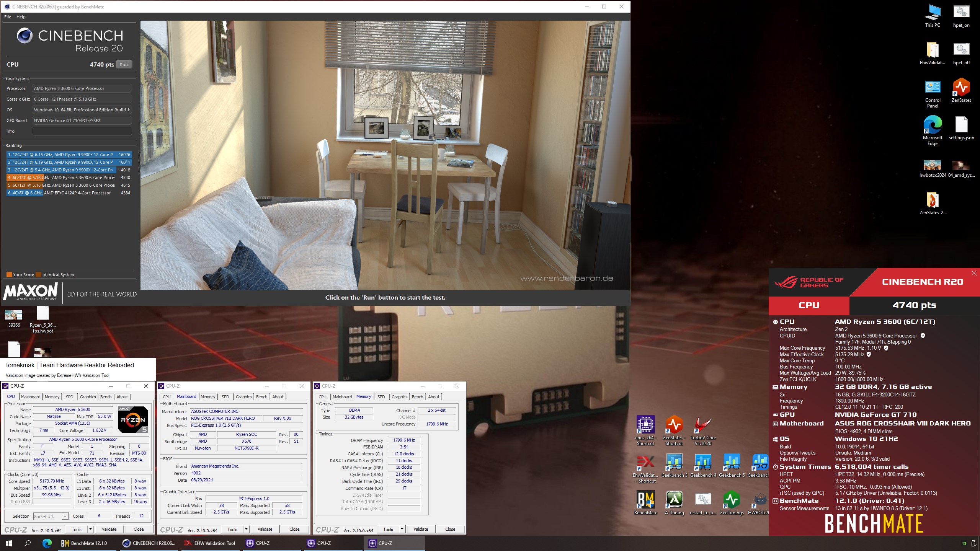Viewport: 980px width, 551px height.
Task: Open hpet_off desktop shortcut
Action: tap(961, 54)
